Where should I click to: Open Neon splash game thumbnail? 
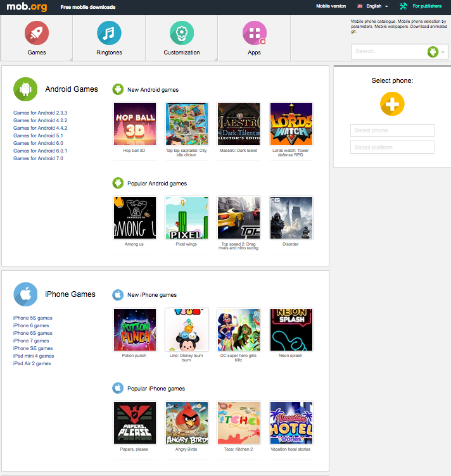click(291, 330)
